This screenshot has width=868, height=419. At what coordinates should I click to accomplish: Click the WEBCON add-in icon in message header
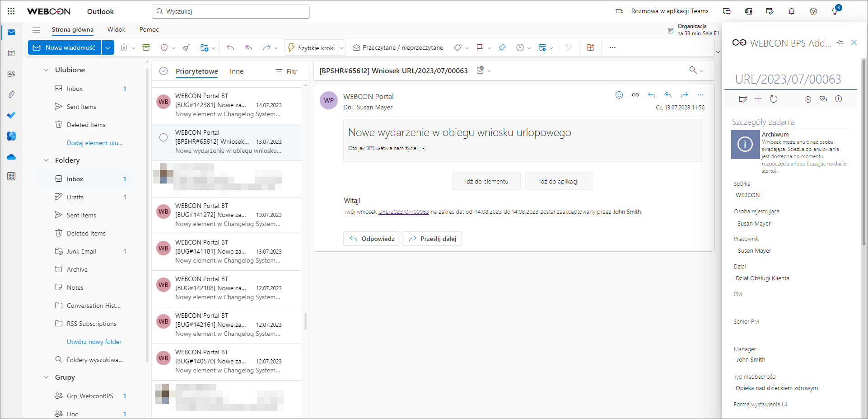pos(635,95)
